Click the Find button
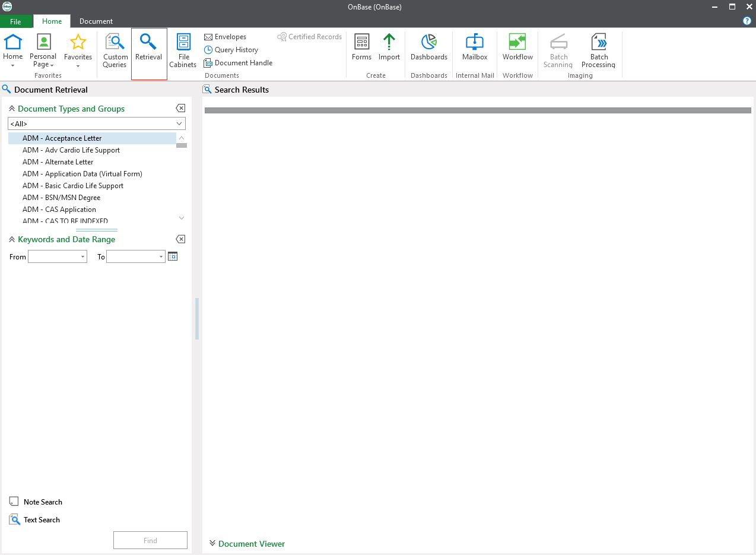Screen dimensions: 756x555 point(150,540)
